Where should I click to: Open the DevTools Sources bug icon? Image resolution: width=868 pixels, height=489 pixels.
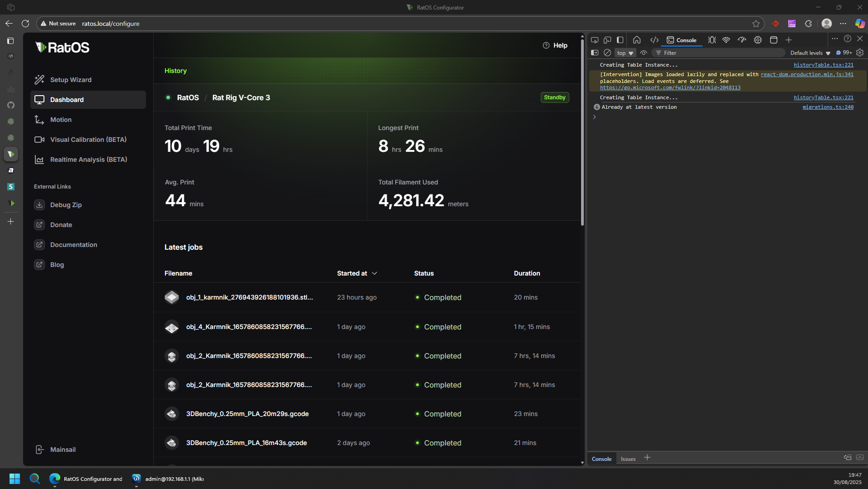(712, 40)
